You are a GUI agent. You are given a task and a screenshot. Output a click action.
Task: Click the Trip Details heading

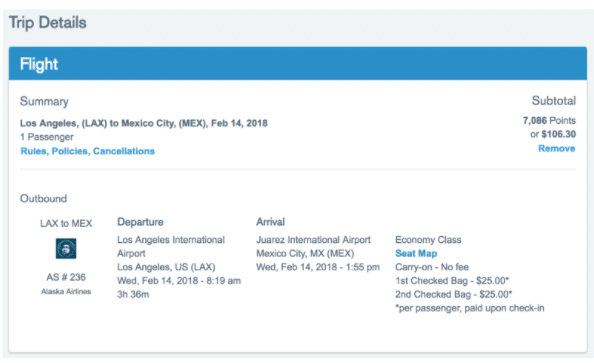pyautogui.click(x=48, y=23)
